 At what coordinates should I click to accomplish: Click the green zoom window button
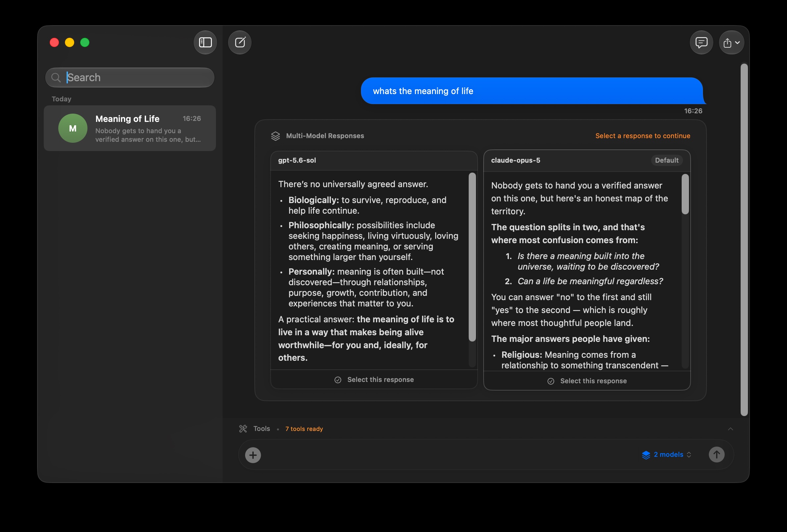click(x=85, y=42)
